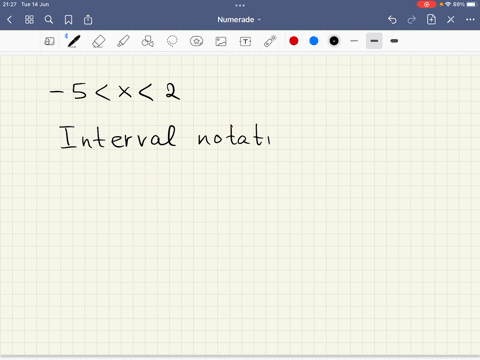Screen dimensions: 480x360
Task: Open the more options menu
Action: click(470, 20)
